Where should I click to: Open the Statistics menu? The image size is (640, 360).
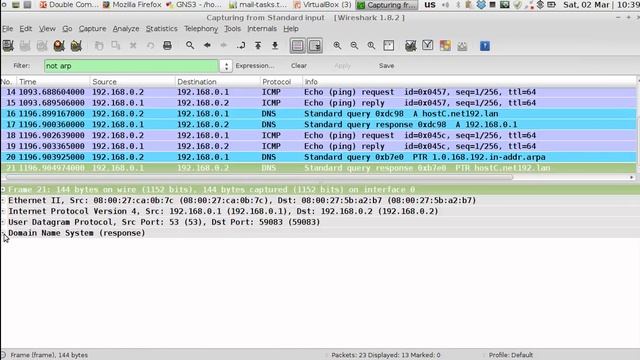point(162,29)
